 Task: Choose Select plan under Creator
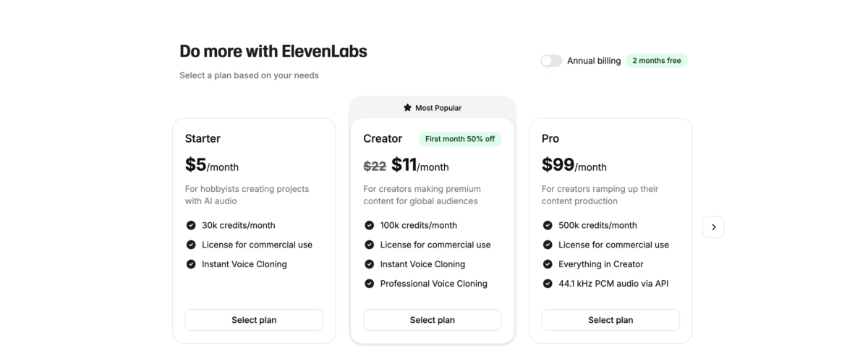[433, 320]
